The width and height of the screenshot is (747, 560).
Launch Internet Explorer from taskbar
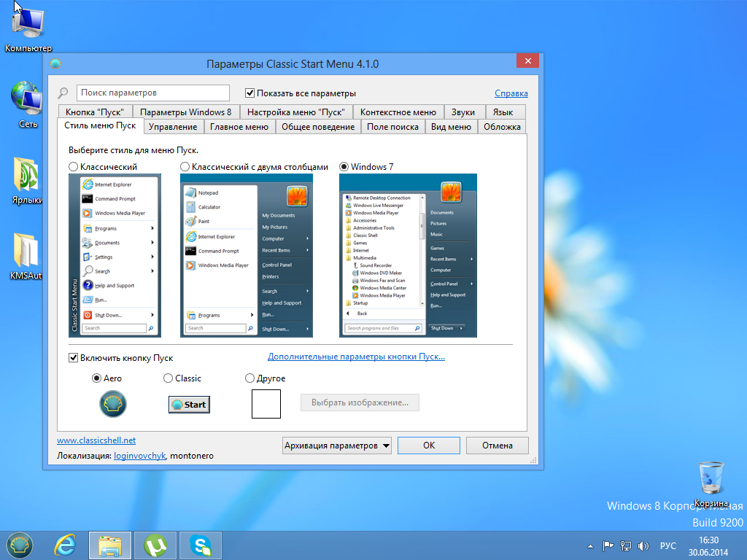pos(65,545)
